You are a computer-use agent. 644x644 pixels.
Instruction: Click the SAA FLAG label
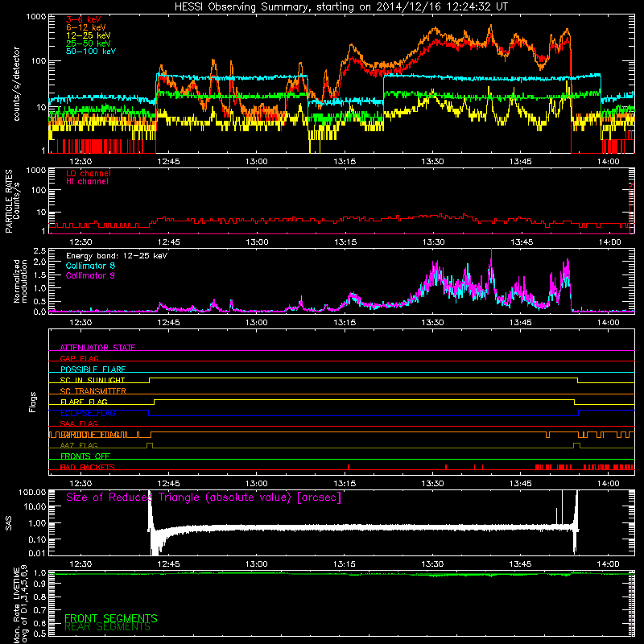(79, 423)
